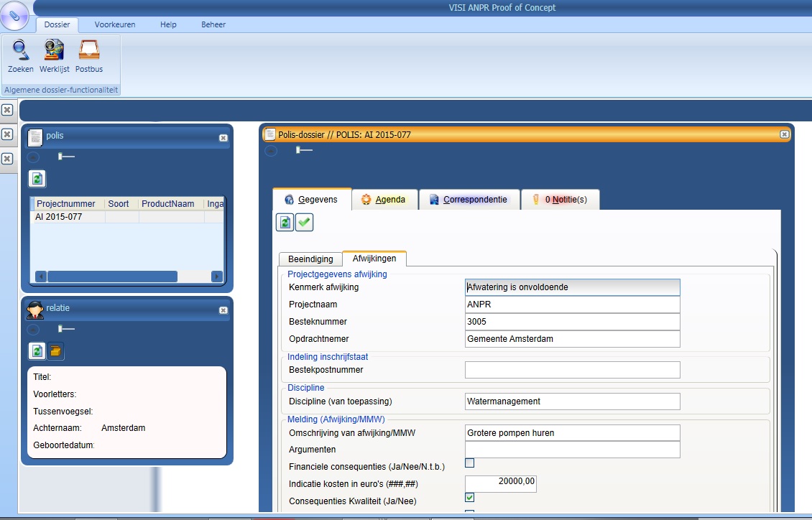Close the Polis-dossier window
This screenshot has width=812, height=520.
tap(784, 134)
